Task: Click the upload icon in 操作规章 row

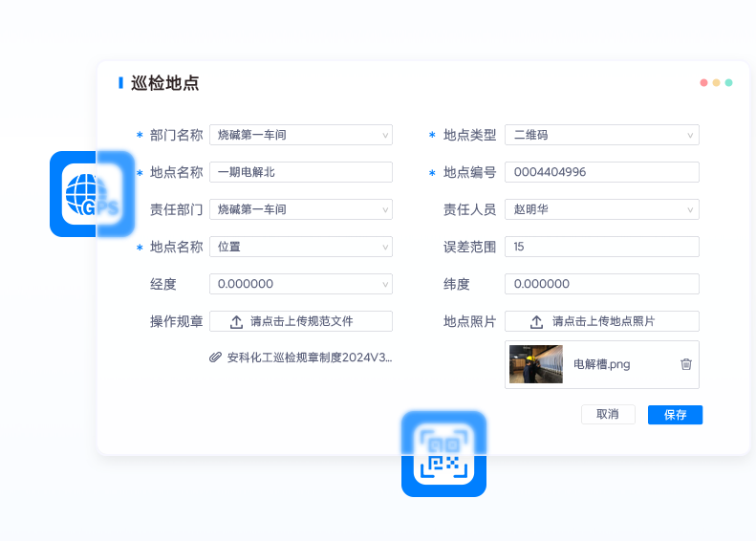Action: 237,322
